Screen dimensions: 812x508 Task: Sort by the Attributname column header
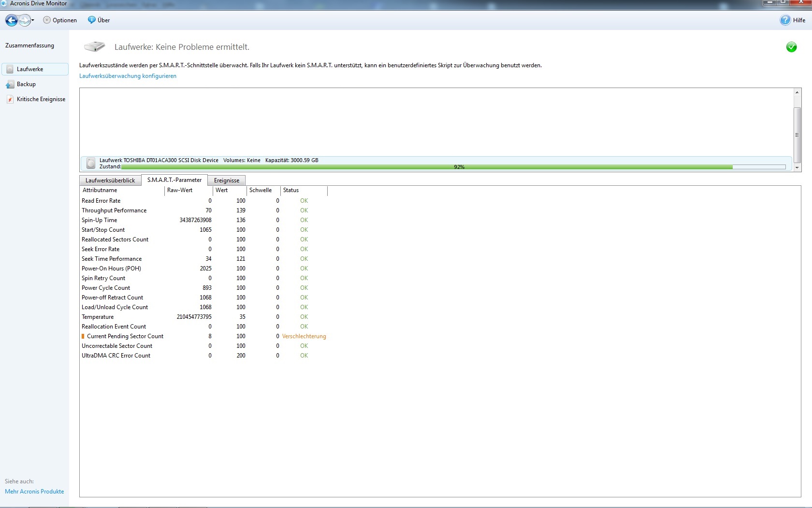(122, 191)
